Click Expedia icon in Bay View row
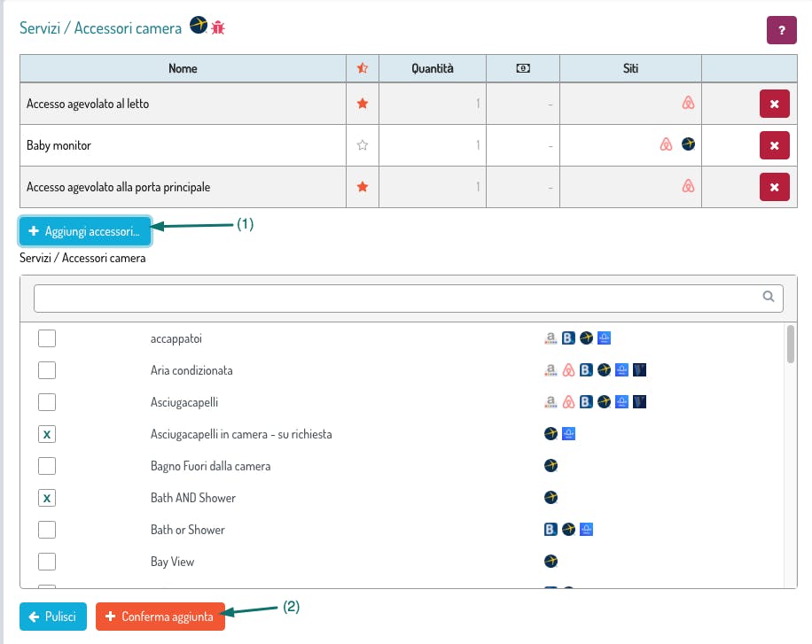Screen dimensions: 812x644 click(551, 561)
